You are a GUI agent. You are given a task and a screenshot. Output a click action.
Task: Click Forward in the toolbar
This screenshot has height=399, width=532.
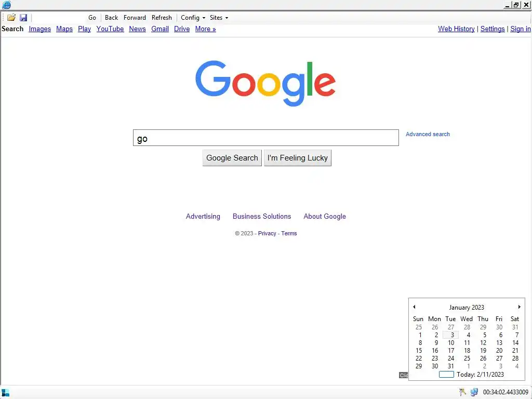tap(135, 18)
